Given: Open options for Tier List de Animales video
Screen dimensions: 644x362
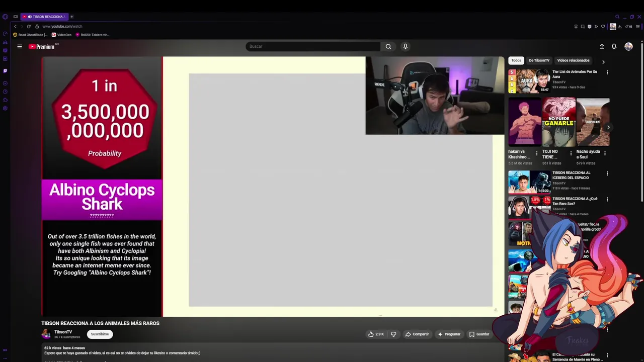Looking at the screenshot, I should tap(607, 72).
